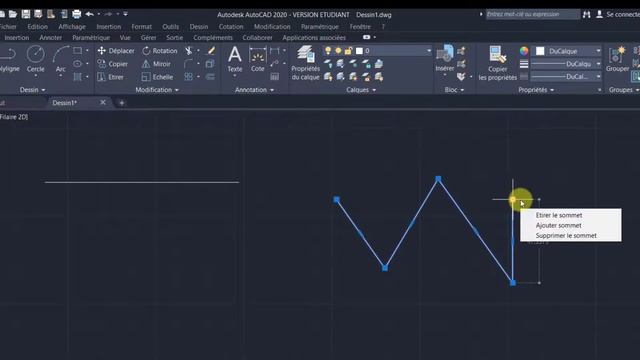Viewport: 640px width, 360px height.
Task: Toggle layer lock padlock icon
Action: (x=348, y=51)
